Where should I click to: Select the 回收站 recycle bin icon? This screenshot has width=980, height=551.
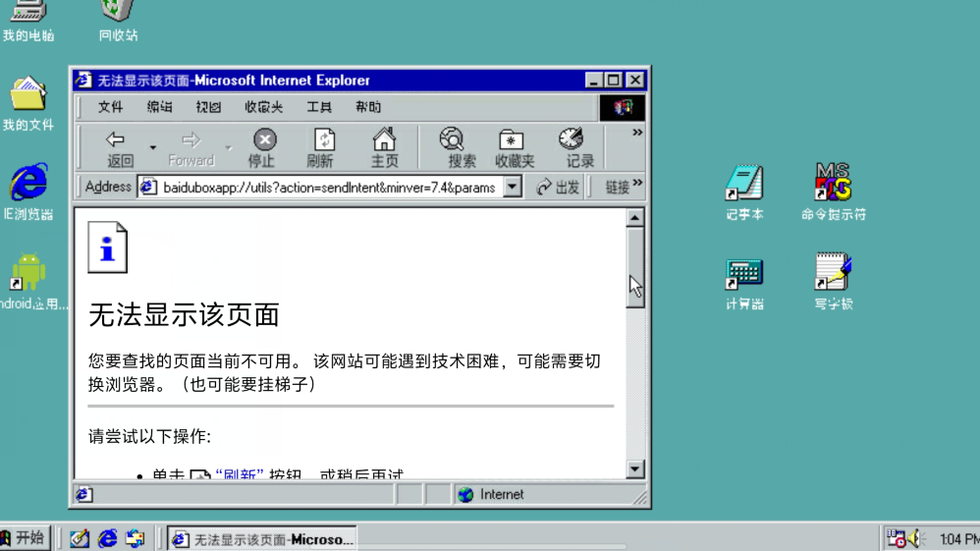tap(118, 20)
